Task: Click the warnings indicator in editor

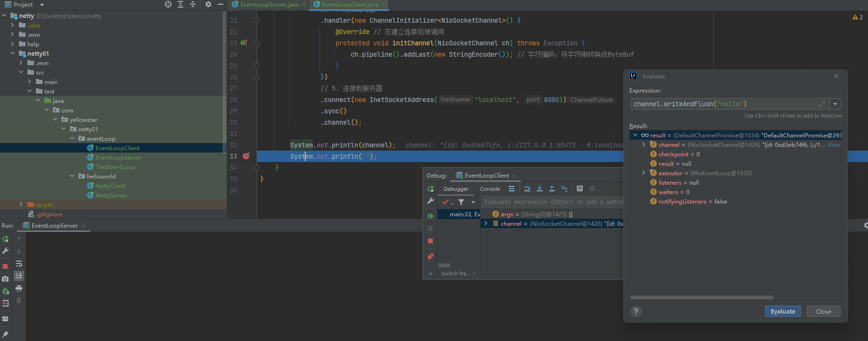Action: tap(858, 17)
